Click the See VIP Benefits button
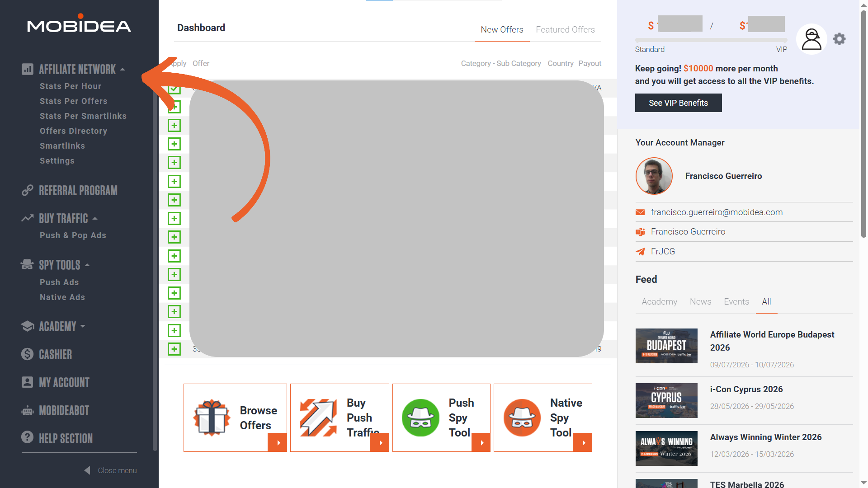The width and height of the screenshot is (868, 488). coord(678,103)
